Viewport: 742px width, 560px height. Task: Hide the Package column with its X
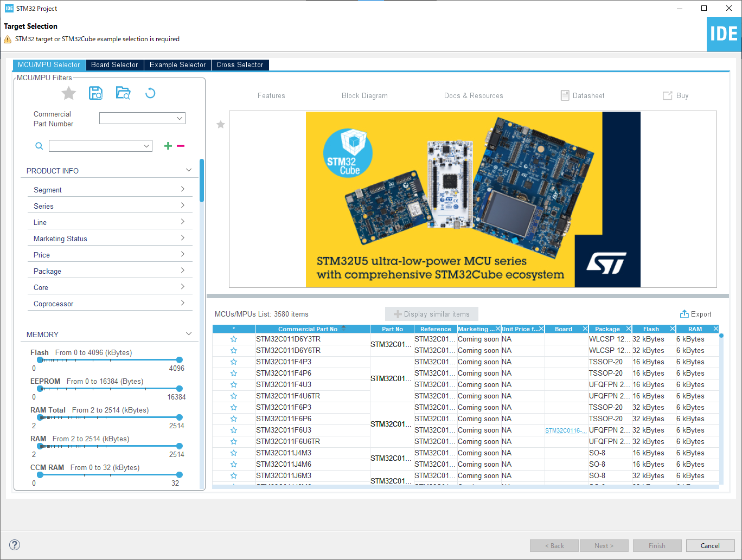tap(629, 329)
